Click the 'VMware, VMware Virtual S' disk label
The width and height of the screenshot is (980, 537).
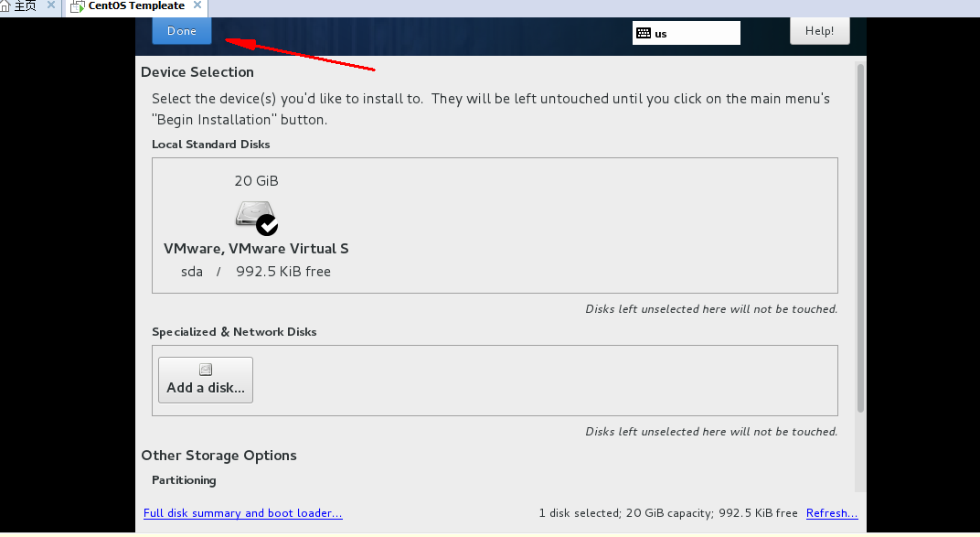coord(256,248)
